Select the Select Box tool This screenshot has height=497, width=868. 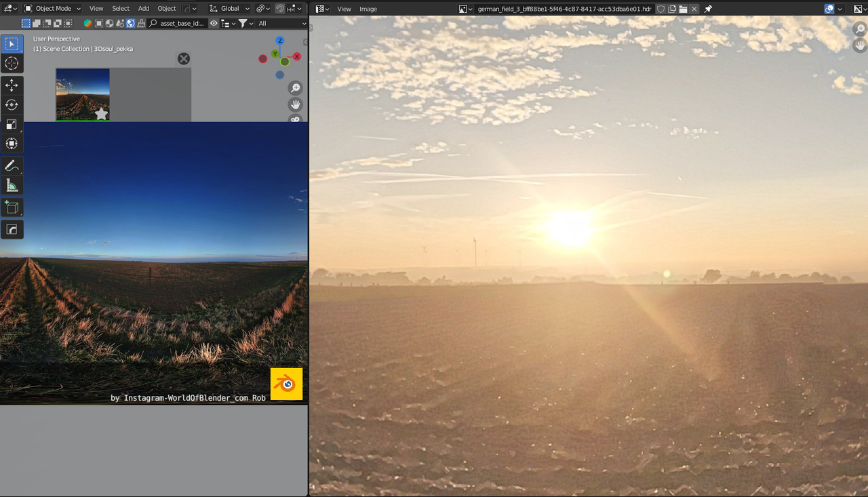point(12,44)
